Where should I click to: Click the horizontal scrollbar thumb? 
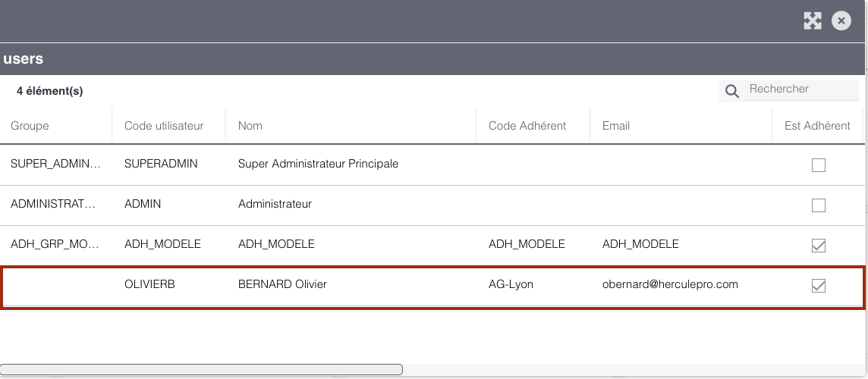[202, 369]
